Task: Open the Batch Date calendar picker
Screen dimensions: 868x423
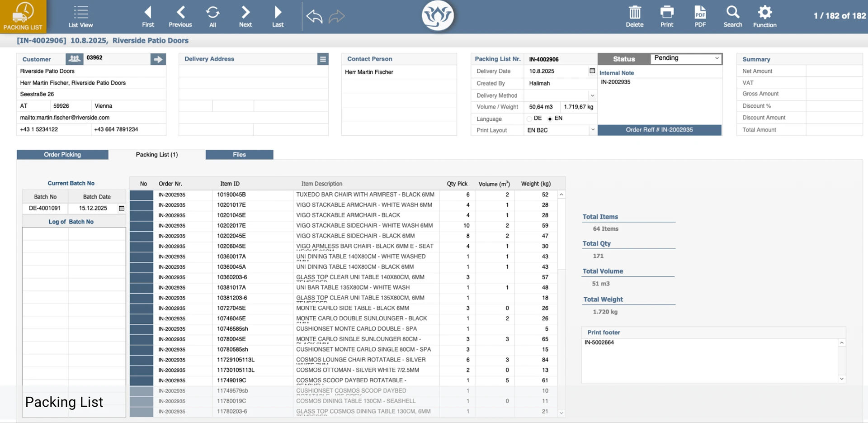Action: (122, 208)
